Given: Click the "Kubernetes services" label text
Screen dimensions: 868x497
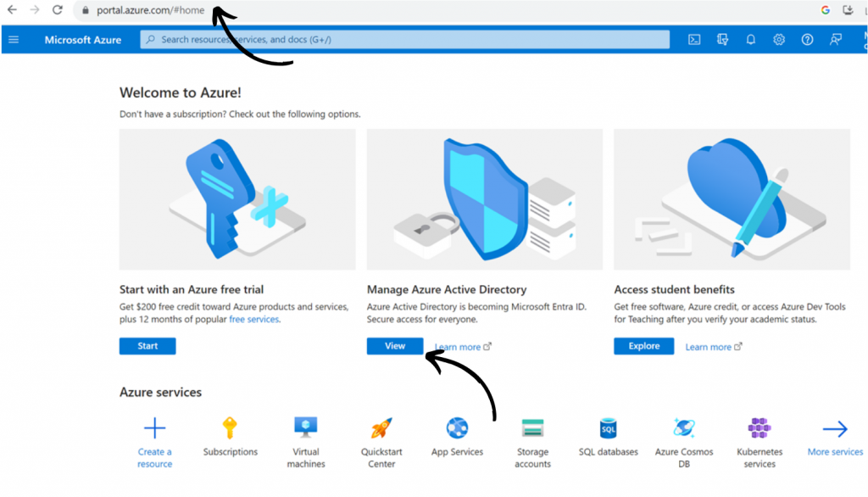Looking at the screenshot, I should click(x=759, y=458).
